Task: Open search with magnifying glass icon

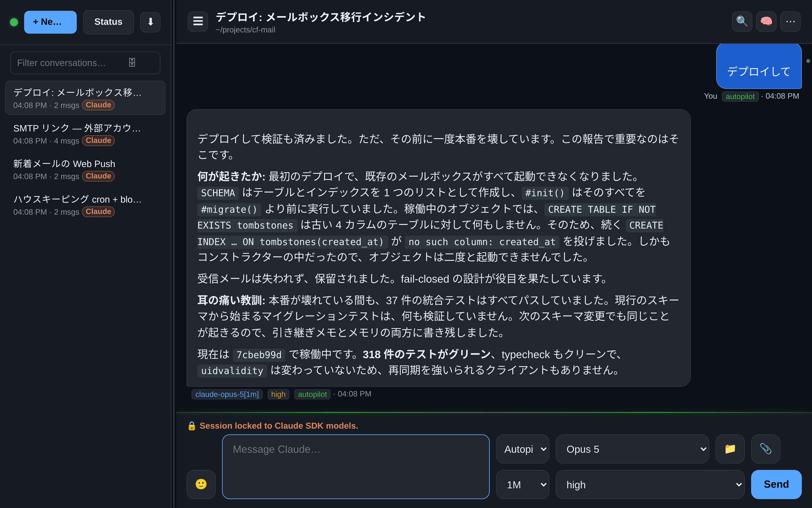Action: tap(742, 22)
